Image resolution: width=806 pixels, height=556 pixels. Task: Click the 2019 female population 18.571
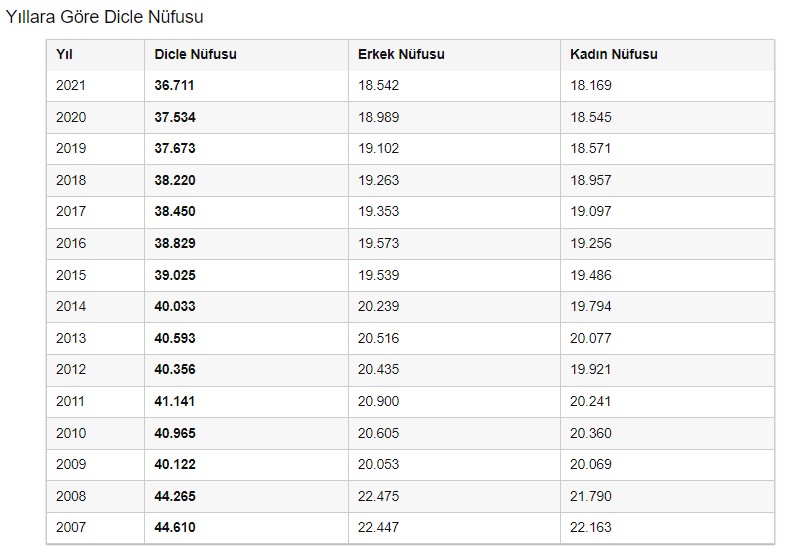(x=590, y=149)
